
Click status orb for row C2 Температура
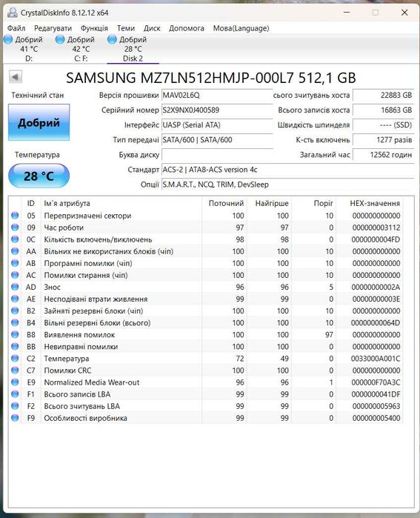click(x=15, y=359)
